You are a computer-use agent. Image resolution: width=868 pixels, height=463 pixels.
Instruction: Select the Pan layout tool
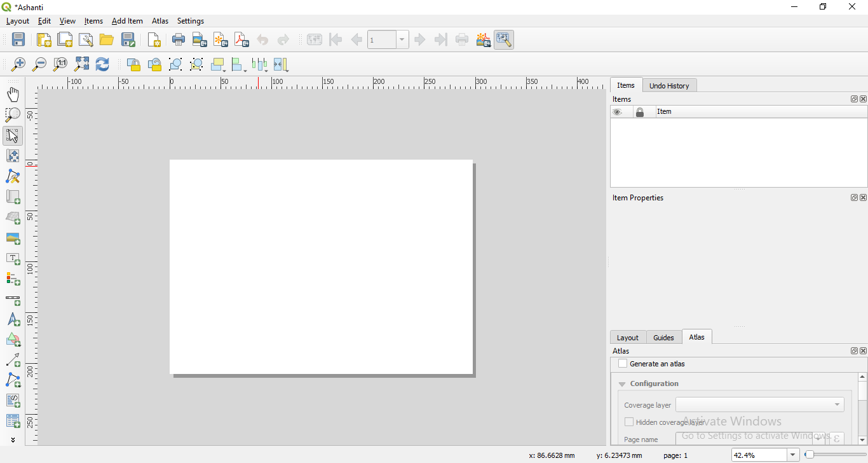(13, 95)
